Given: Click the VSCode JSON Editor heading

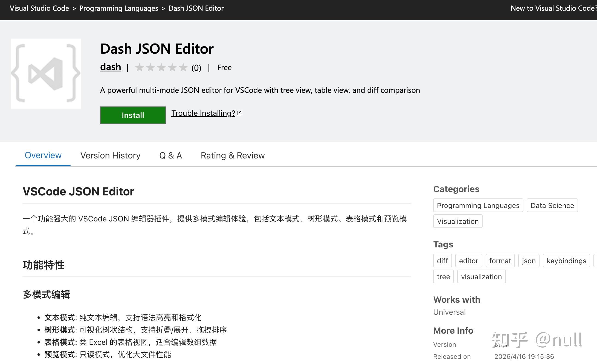Looking at the screenshot, I should [x=79, y=192].
